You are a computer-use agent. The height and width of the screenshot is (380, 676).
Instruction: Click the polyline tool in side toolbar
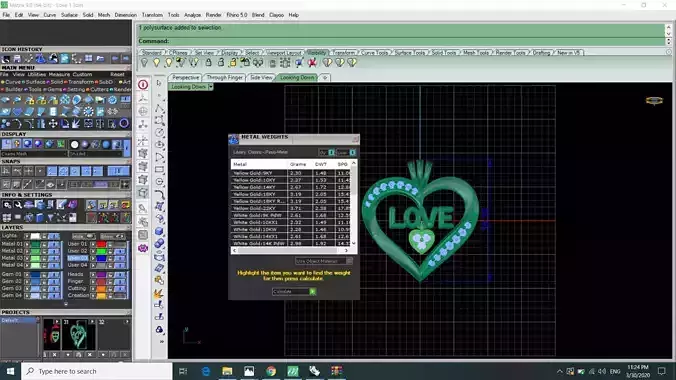159,108
